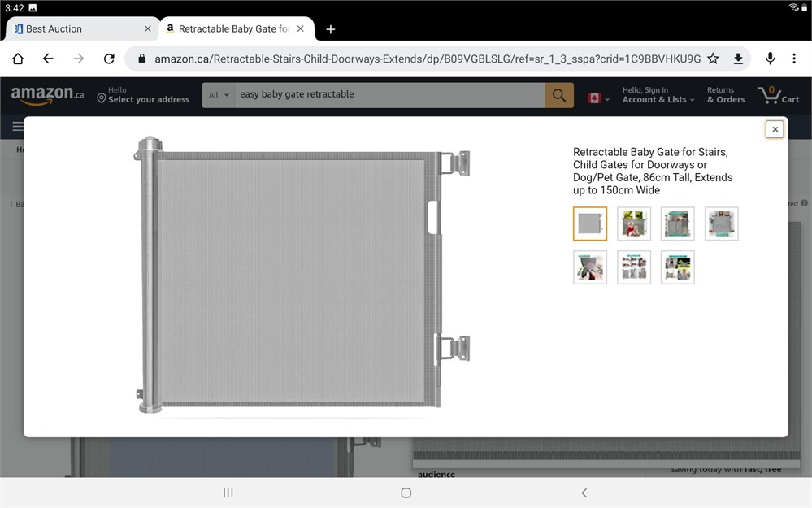The height and width of the screenshot is (508, 812).
Task: Download the current page
Action: point(739,59)
